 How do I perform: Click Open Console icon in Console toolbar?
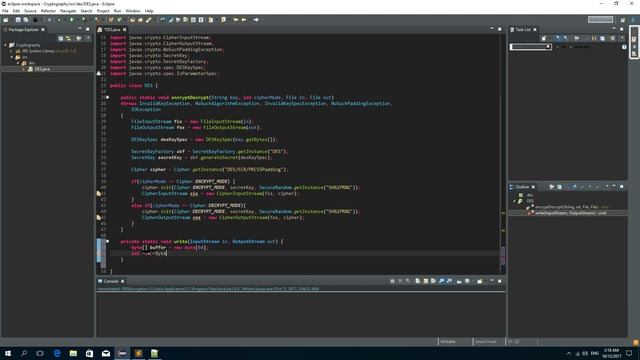pyautogui.click(x=480, y=281)
